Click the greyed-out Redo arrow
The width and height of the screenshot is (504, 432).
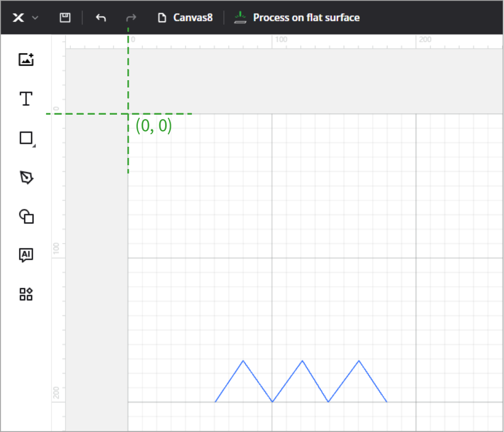[x=131, y=18]
